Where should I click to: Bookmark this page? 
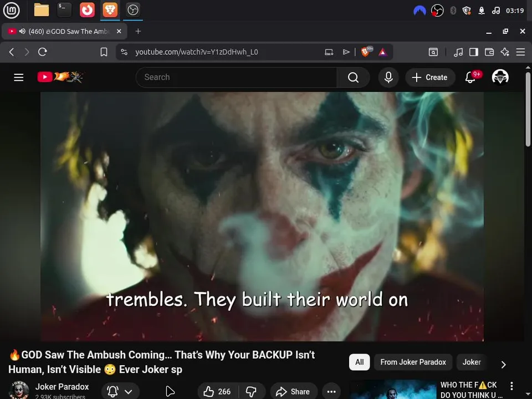pyautogui.click(x=104, y=52)
